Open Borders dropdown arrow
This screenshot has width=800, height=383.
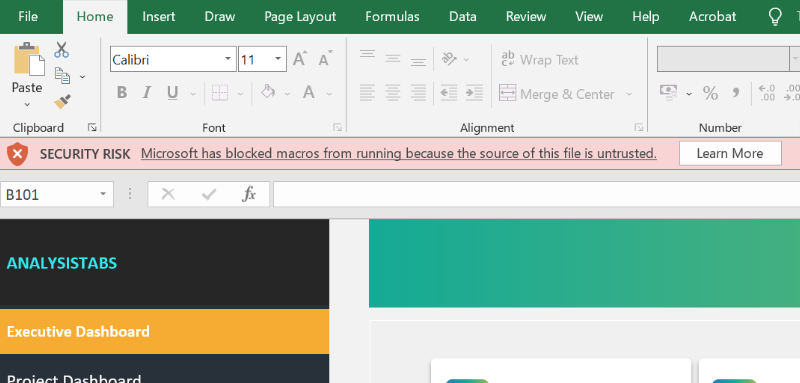pos(240,94)
